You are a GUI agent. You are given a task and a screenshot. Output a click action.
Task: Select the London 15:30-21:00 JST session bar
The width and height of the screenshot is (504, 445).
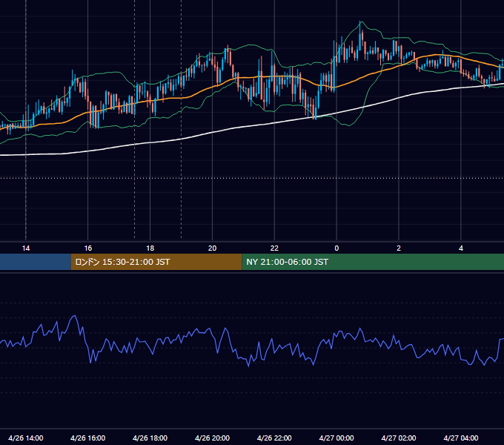[156, 262]
